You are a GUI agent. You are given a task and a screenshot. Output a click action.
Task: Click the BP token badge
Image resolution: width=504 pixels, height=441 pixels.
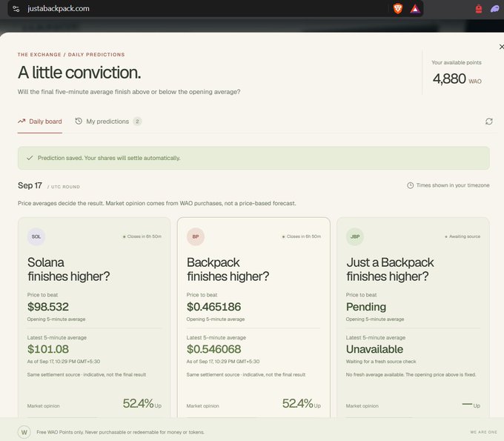click(196, 236)
